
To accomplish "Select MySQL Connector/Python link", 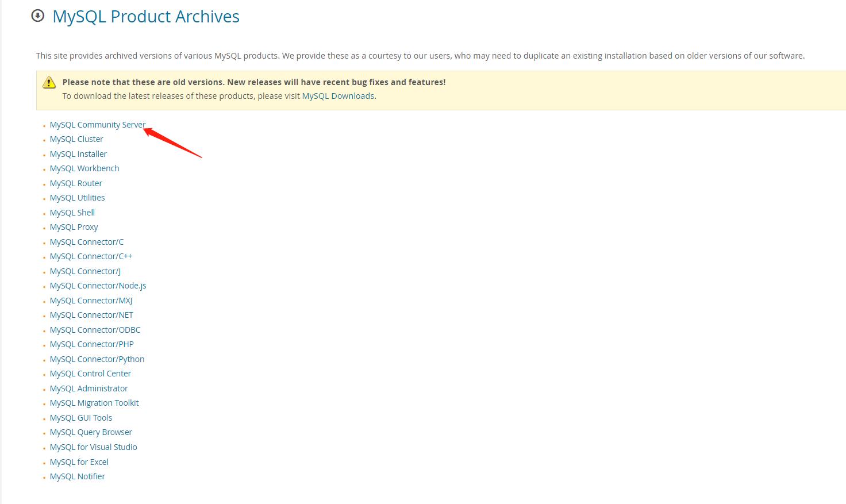I will pyautogui.click(x=97, y=359).
